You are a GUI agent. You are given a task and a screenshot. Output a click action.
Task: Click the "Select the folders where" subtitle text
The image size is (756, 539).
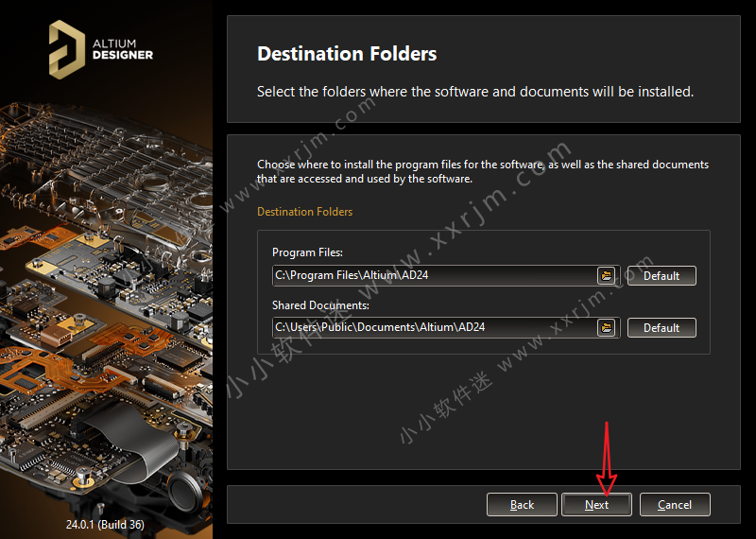point(474,92)
